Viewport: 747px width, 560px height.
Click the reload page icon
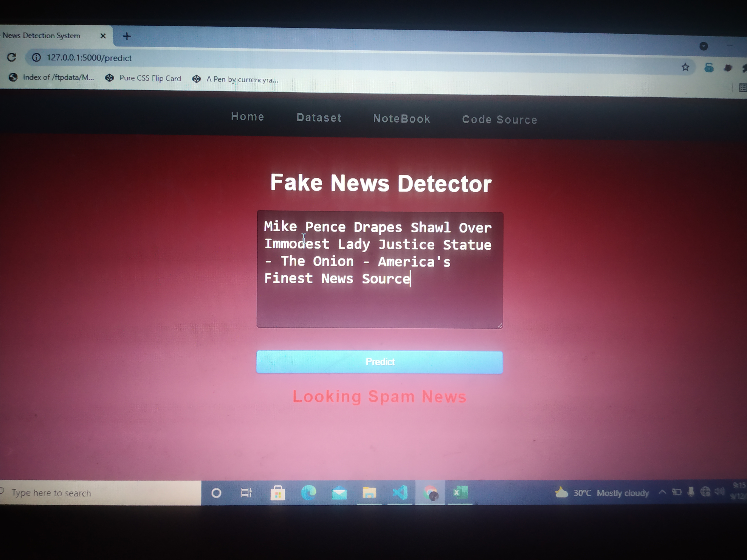click(12, 58)
